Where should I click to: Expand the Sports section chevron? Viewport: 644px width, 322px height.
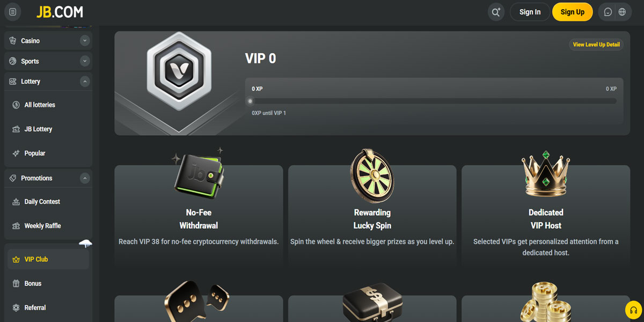tap(84, 61)
